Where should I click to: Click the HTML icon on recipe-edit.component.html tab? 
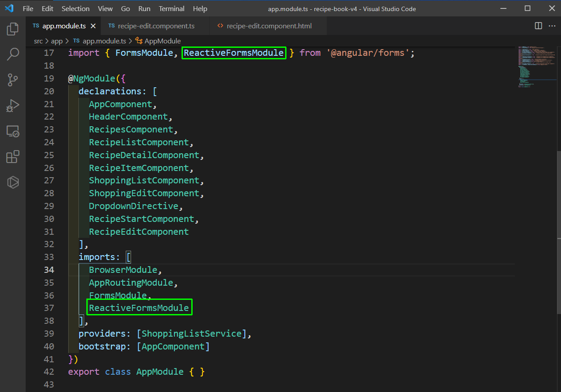coord(220,26)
